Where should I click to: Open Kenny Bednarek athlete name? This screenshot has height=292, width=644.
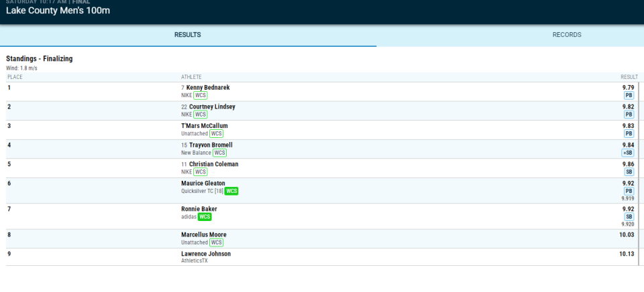[x=208, y=87]
